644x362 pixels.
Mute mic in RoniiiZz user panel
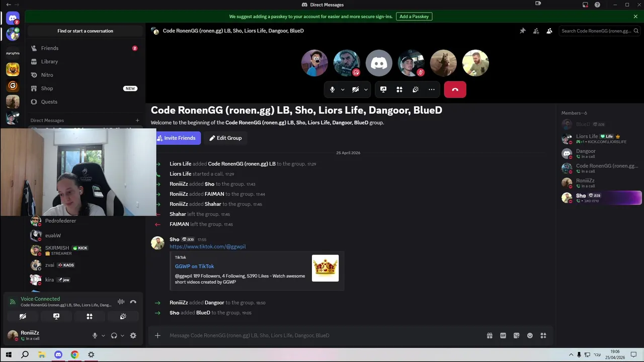(x=95, y=335)
